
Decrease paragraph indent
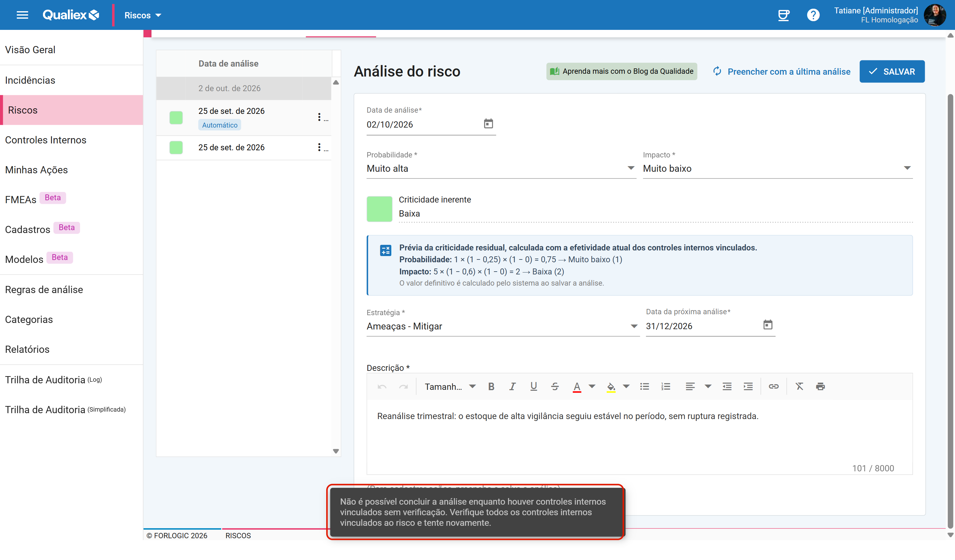coord(727,386)
